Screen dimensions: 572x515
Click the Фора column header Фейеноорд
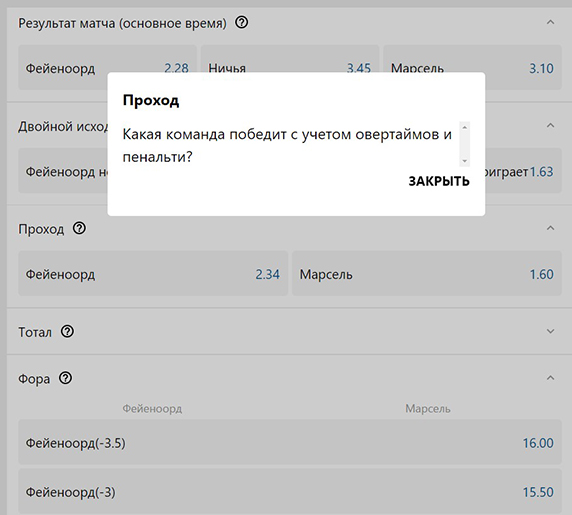152,408
